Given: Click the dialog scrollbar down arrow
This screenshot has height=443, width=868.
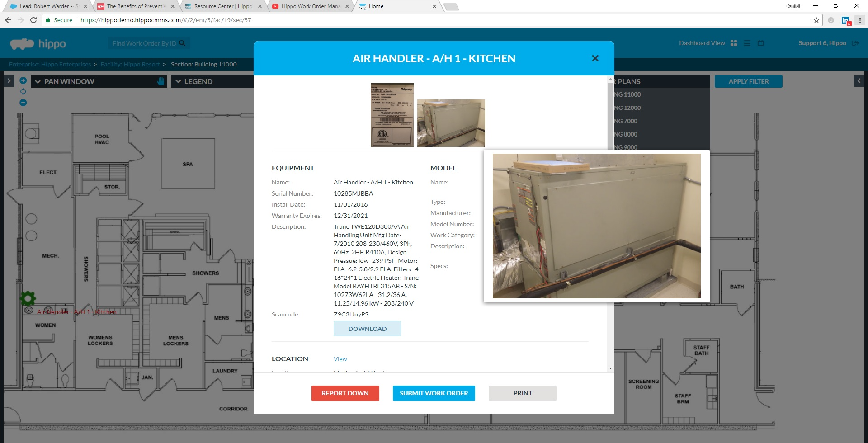Looking at the screenshot, I should (610, 368).
